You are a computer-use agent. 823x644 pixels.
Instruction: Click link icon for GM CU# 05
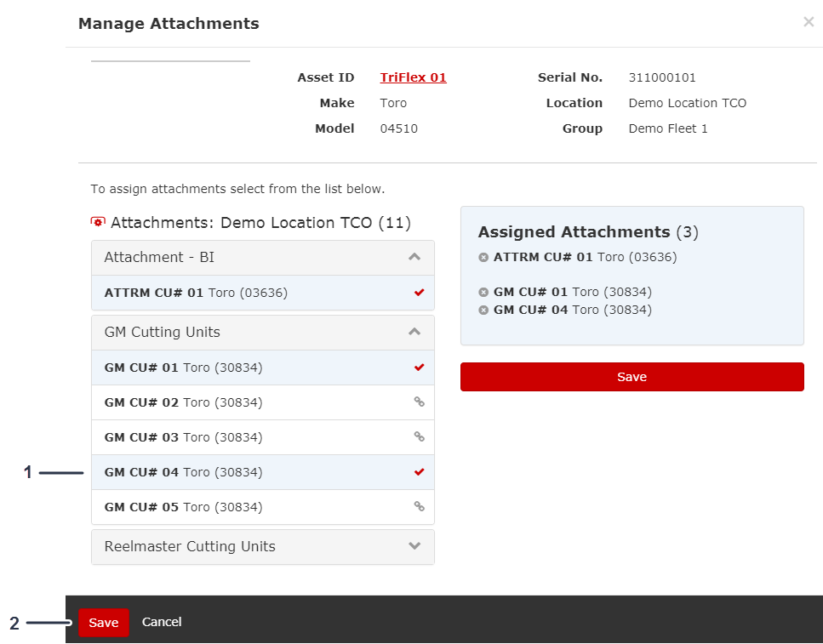click(x=418, y=507)
